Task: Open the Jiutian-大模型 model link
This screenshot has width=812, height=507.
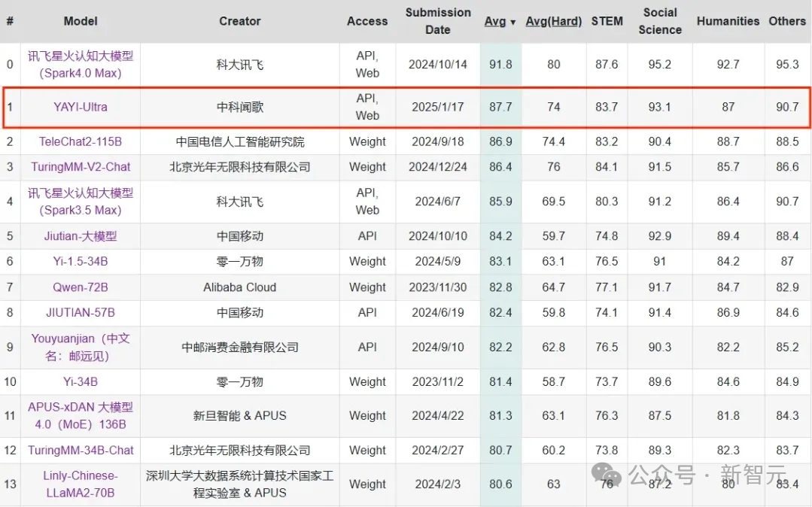Action: click(81, 236)
